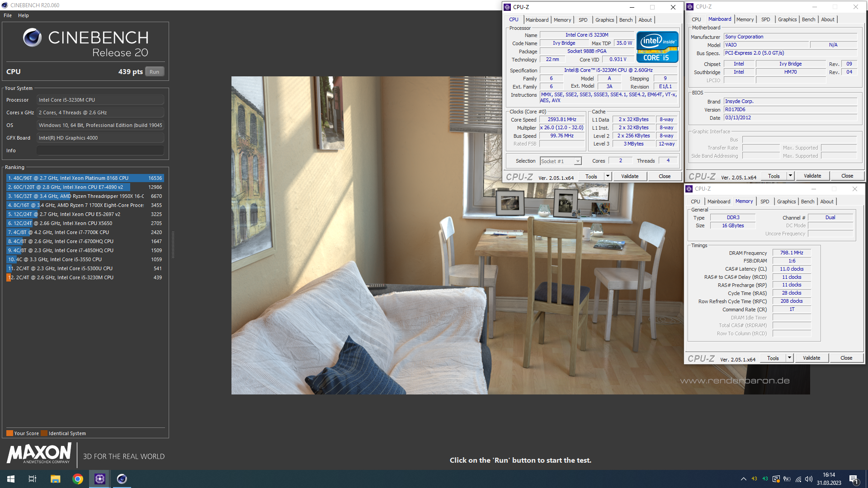The image size is (868, 488).
Task: Select the CPU-Z taskbar icon
Action: 100,479
